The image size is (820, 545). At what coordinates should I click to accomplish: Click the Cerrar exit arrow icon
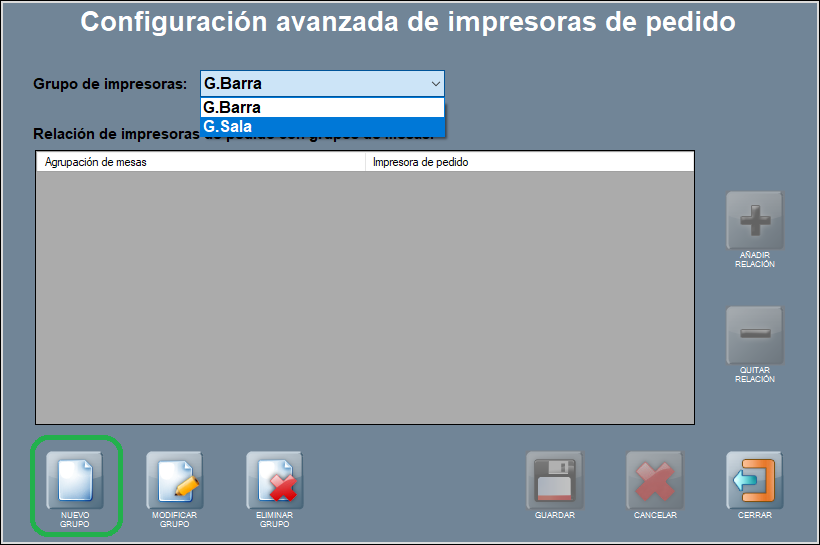pyautogui.click(x=754, y=479)
